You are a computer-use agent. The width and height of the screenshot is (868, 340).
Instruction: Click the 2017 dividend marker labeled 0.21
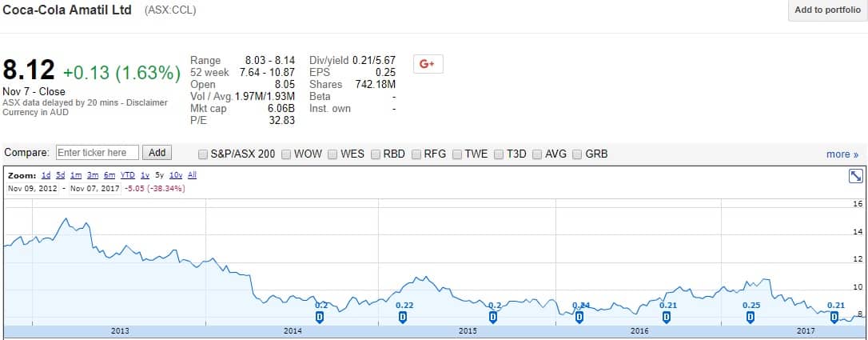click(835, 317)
